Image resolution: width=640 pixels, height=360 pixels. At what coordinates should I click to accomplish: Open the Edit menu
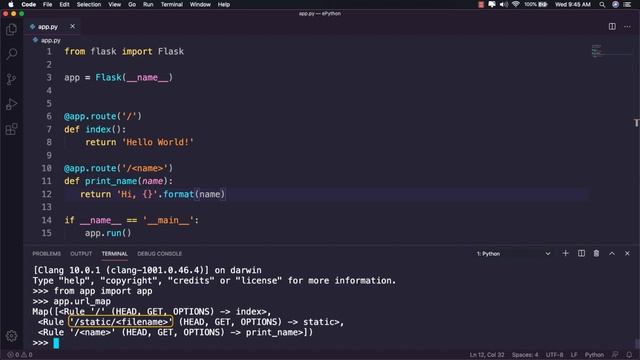click(x=64, y=4)
